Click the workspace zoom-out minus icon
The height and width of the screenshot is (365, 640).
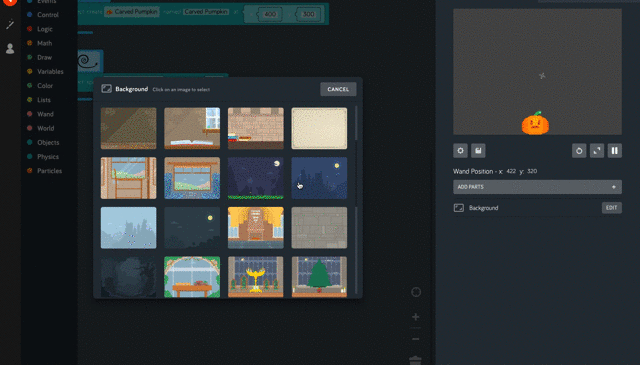[416, 339]
